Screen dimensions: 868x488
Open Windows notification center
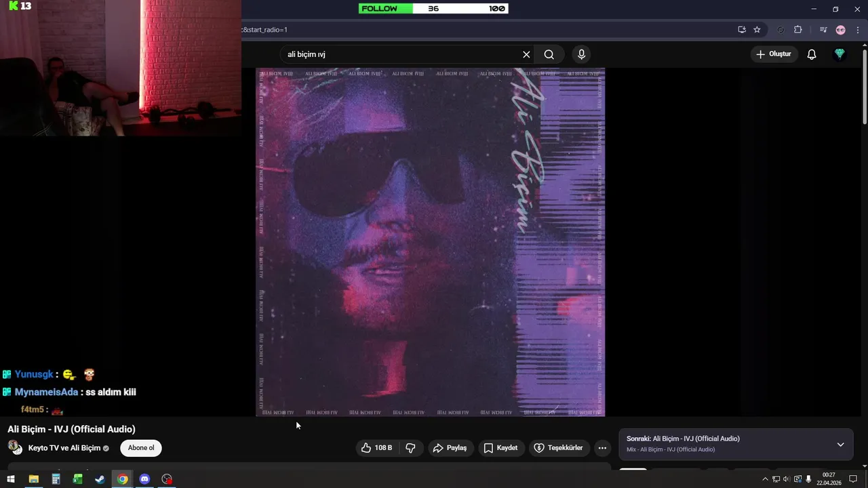[853, 479]
